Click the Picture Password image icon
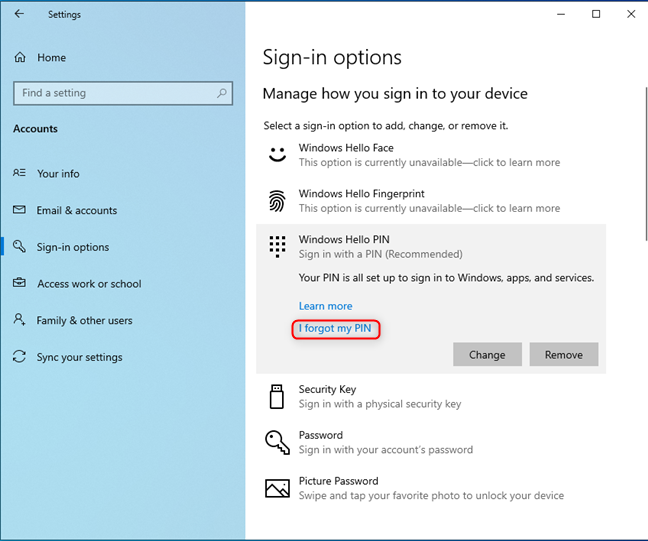This screenshot has height=541, width=648. (277, 488)
